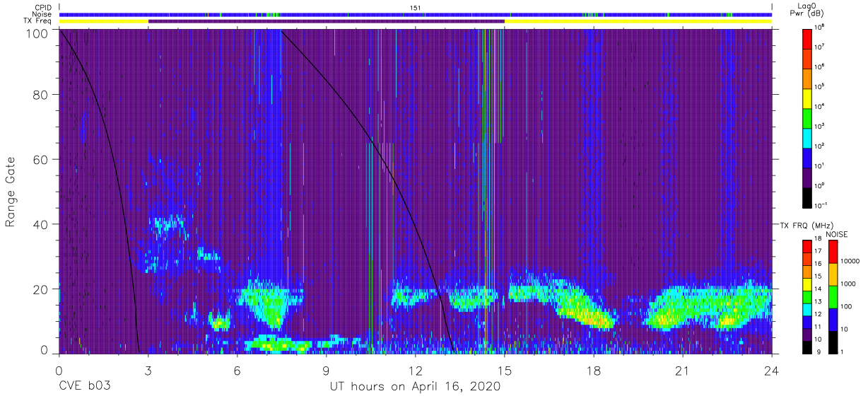Select red top segment of NOISE colorbar
The width and height of the screenshot is (868, 401).
coord(833,252)
